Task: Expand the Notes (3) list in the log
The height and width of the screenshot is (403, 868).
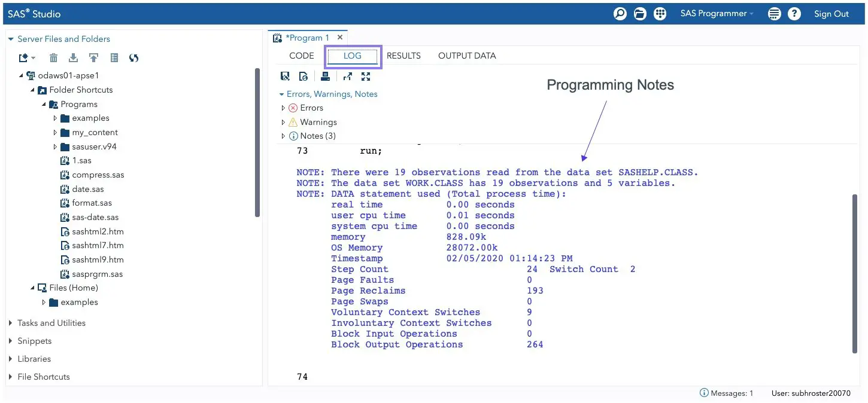Action: click(x=284, y=136)
